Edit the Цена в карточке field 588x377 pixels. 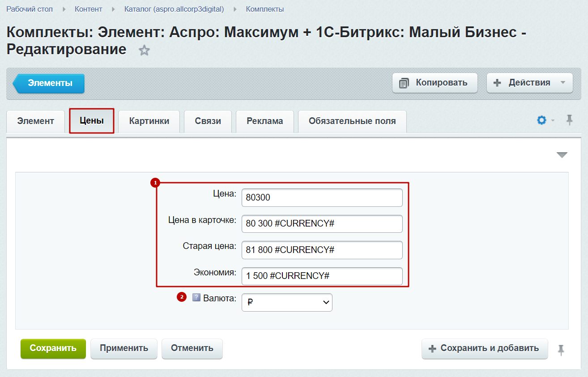click(322, 224)
